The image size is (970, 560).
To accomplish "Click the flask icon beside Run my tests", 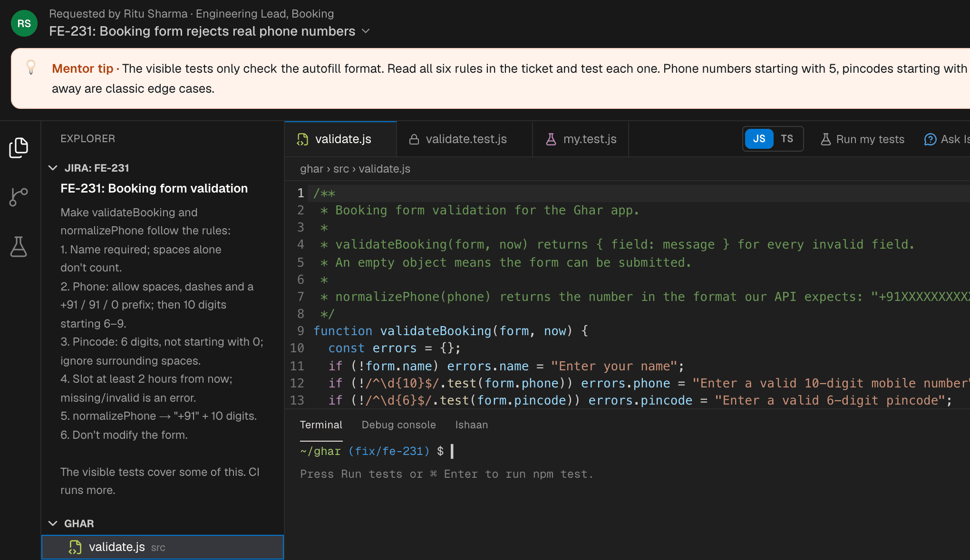I will (x=826, y=139).
